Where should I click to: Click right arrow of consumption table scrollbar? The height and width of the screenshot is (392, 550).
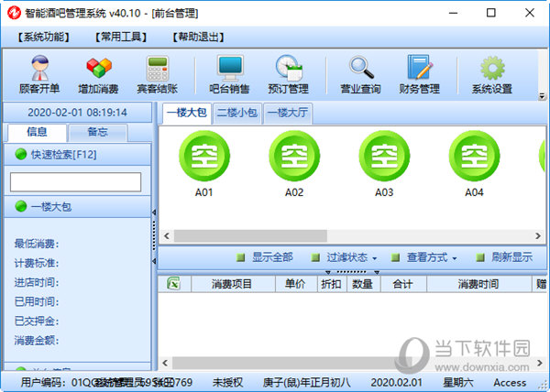(540, 363)
